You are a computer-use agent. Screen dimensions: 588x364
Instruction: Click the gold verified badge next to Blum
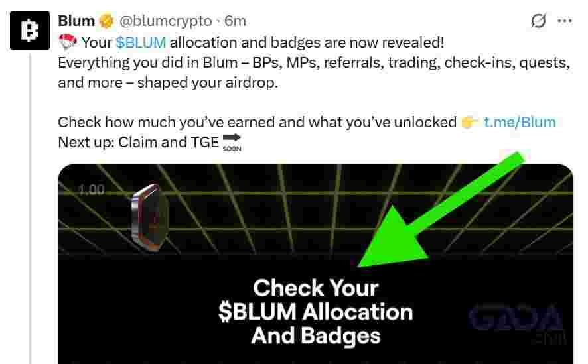(106, 21)
